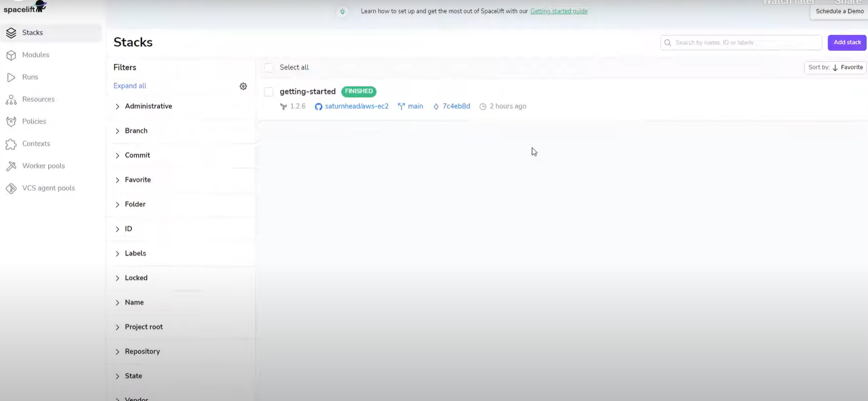Click the commit icon beside 7c4eb8d
The height and width of the screenshot is (401, 868).
click(436, 107)
